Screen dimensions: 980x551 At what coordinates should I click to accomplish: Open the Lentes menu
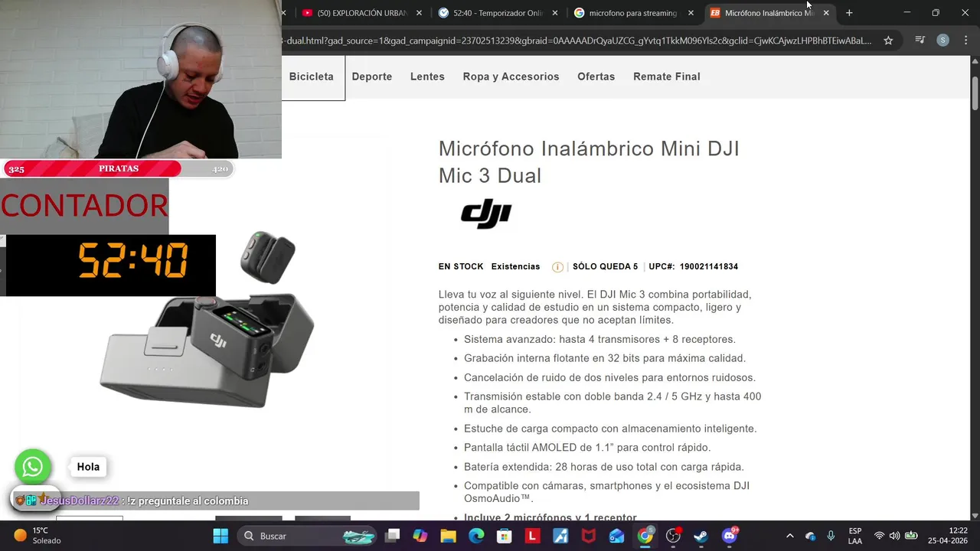pos(427,77)
